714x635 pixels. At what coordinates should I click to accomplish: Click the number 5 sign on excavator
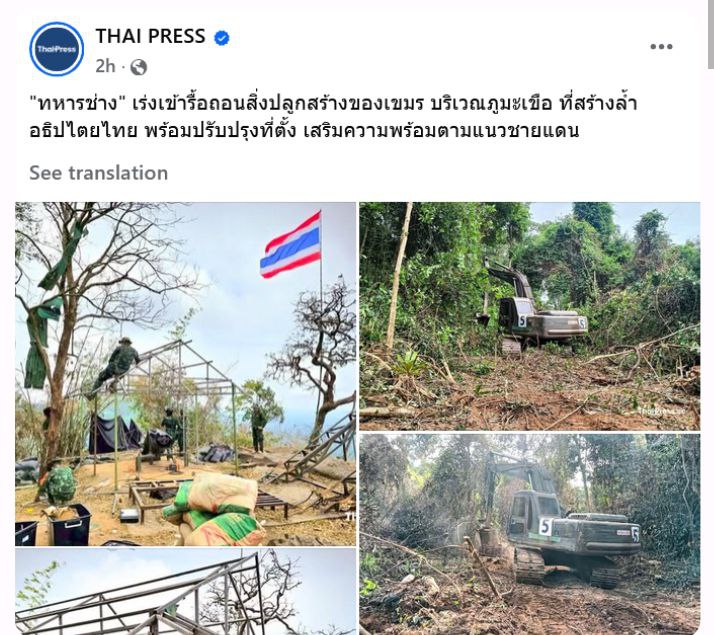click(546, 527)
